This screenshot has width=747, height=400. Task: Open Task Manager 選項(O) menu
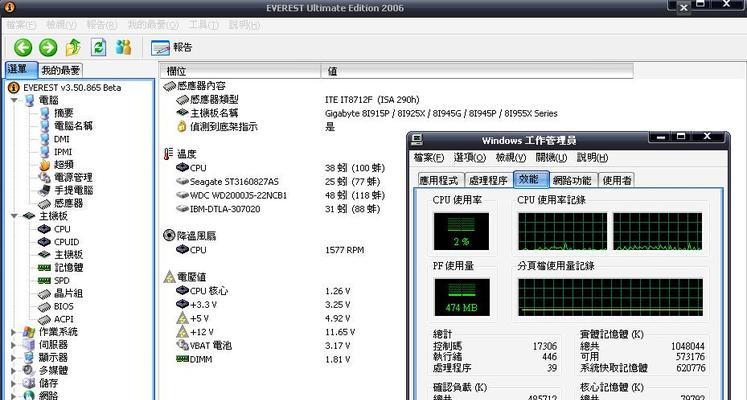pos(470,158)
